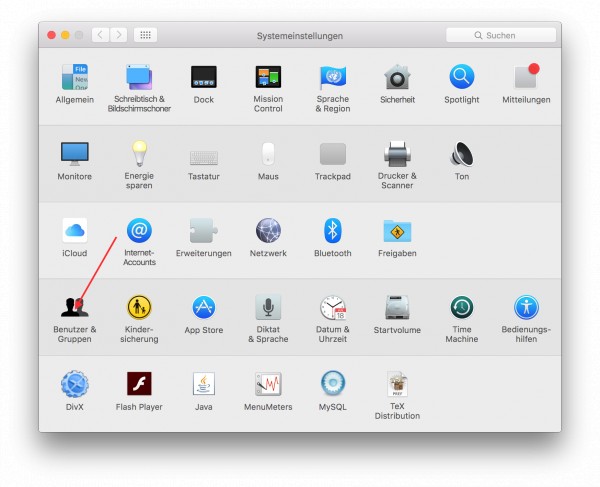Open the Monitore pane

[x=75, y=154]
